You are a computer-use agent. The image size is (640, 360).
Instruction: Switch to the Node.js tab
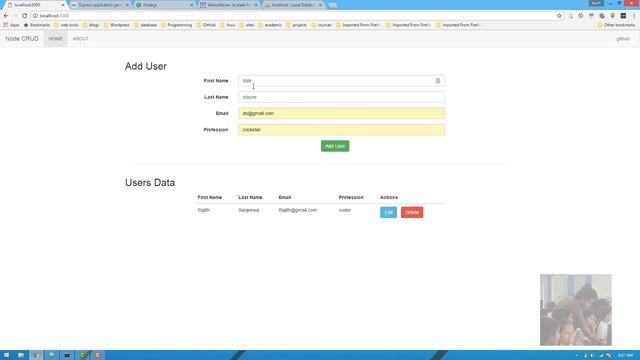click(x=164, y=5)
